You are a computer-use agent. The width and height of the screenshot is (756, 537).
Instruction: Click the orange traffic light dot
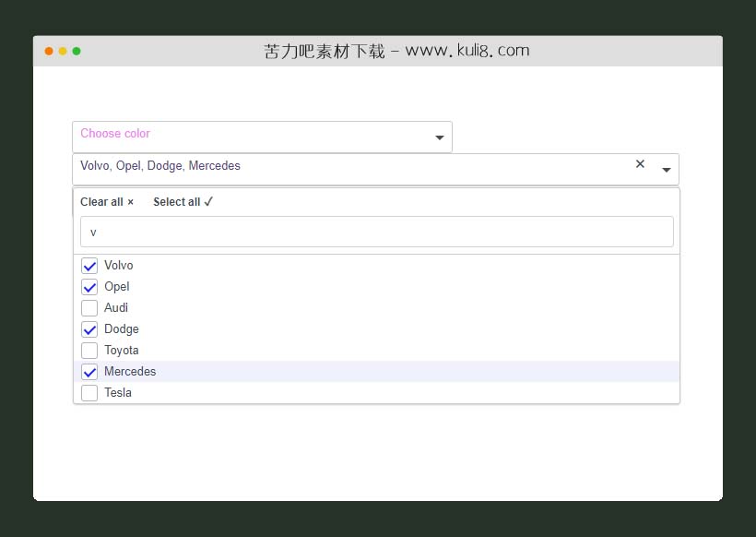click(48, 53)
